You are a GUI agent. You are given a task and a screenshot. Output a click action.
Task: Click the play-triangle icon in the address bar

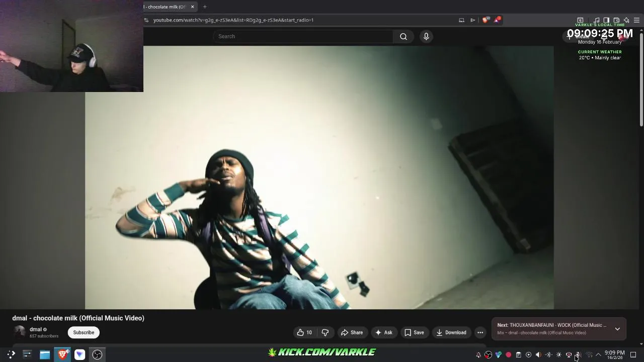point(472,20)
